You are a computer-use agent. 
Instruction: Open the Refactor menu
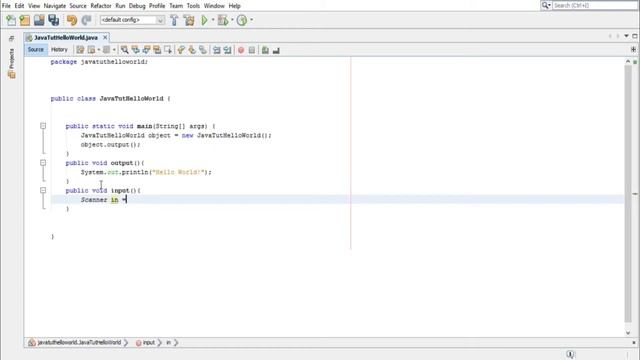(101, 6)
